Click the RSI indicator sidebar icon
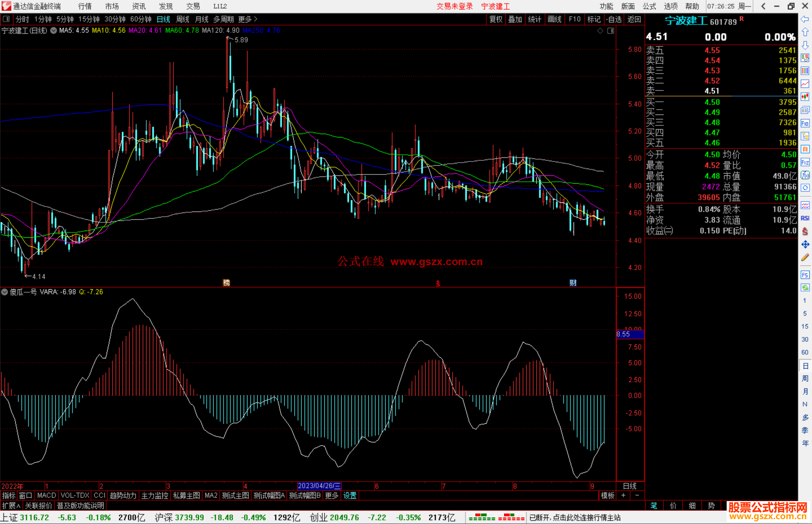Viewport: 812px width, 524px height. click(x=805, y=218)
